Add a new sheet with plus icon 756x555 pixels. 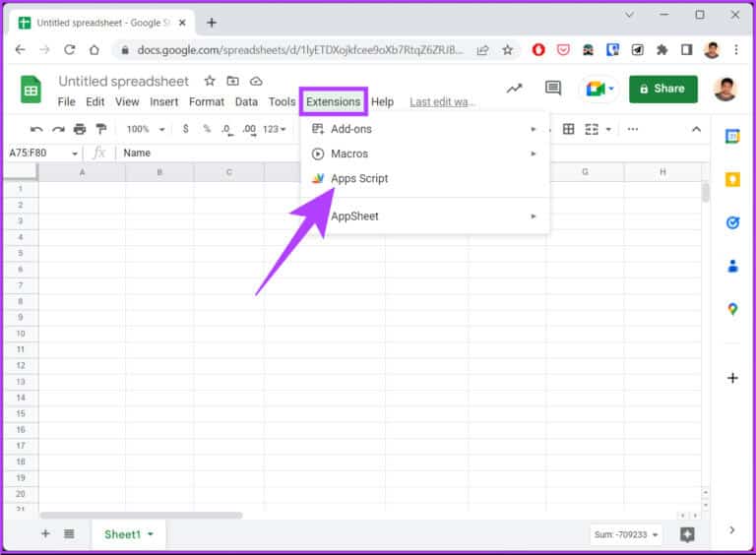[45, 533]
